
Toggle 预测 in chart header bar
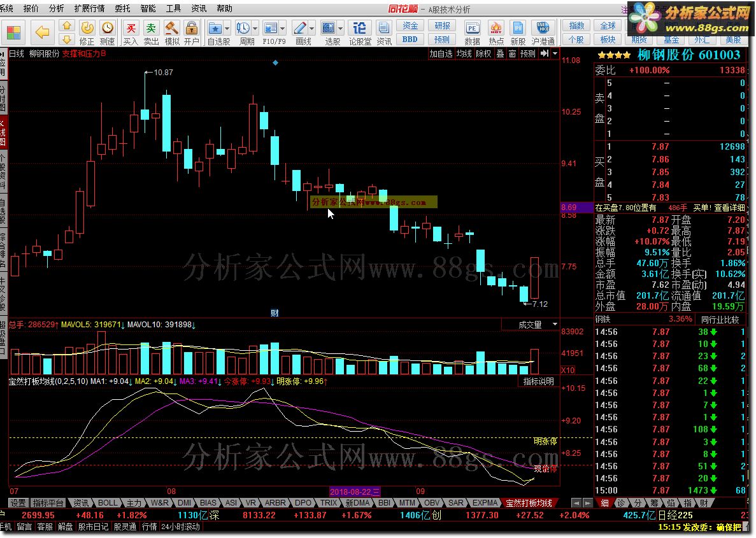point(528,53)
